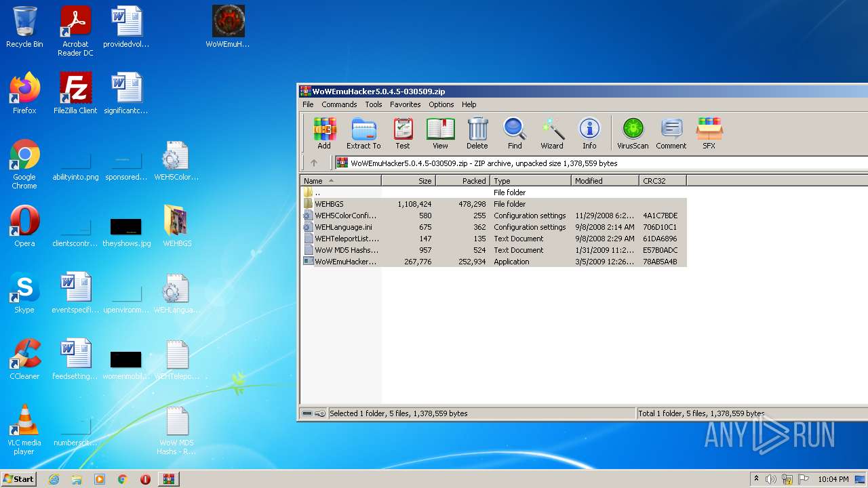Open the Recycle Bin desktop icon
This screenshot has height=488, width=868.
point(24,27)
